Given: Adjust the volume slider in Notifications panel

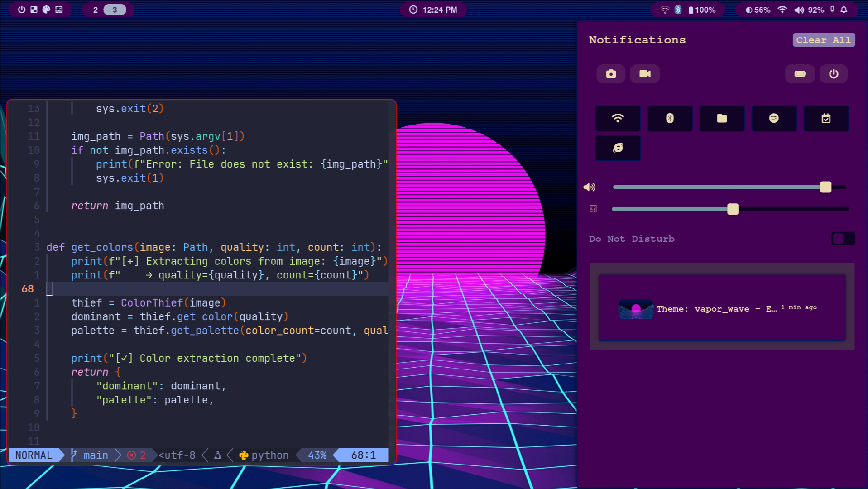Looking at the screenshot, I should click(x=729, y=187).
